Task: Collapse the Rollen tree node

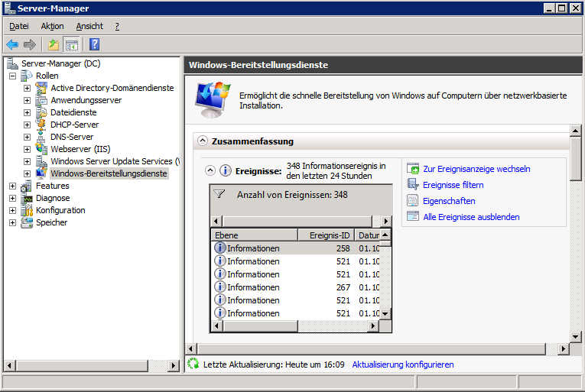Action: tap(13, 76)
